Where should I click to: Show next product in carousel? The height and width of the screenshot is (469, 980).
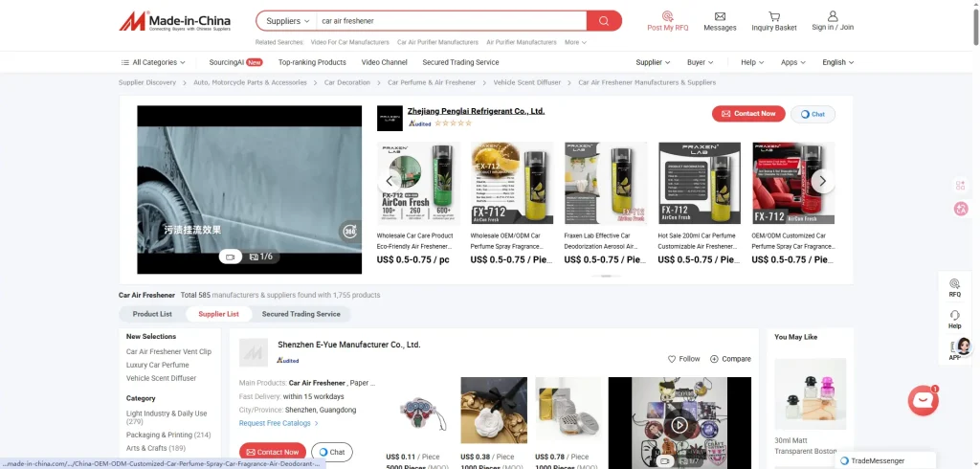[x=822, y=181]
